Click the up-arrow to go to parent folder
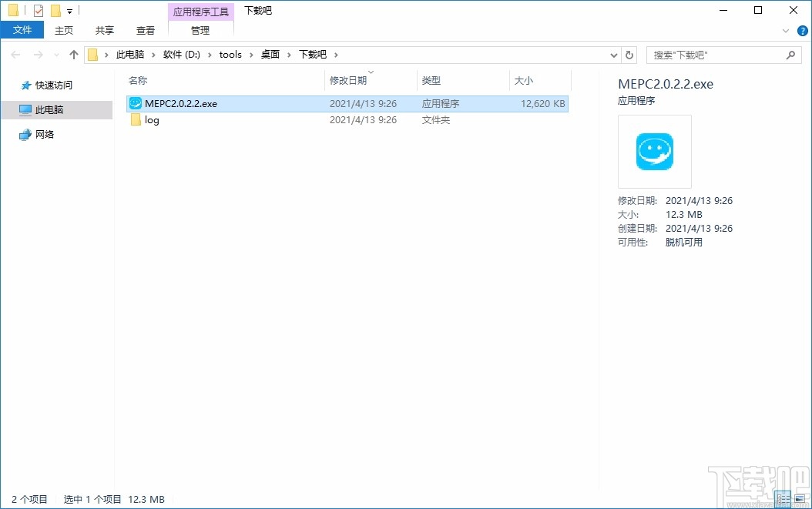Screen dimensions: 812x509 (73, 55)
